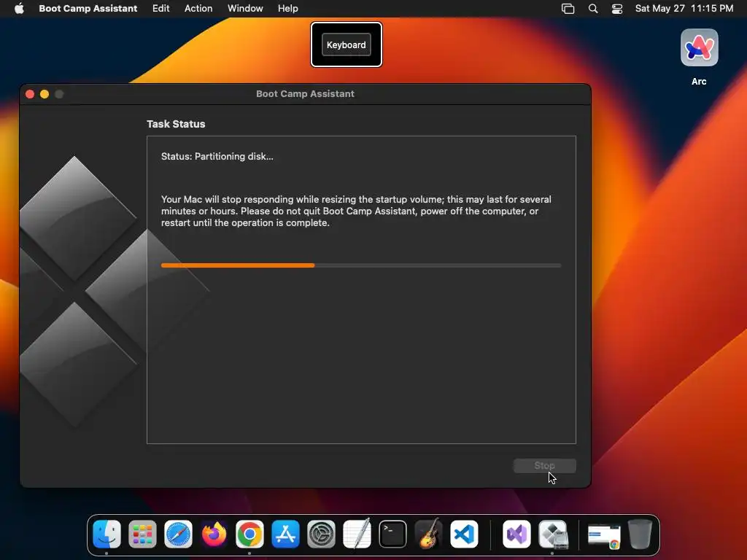Open TextEdit from the Dock

click(x=357, y=534)
